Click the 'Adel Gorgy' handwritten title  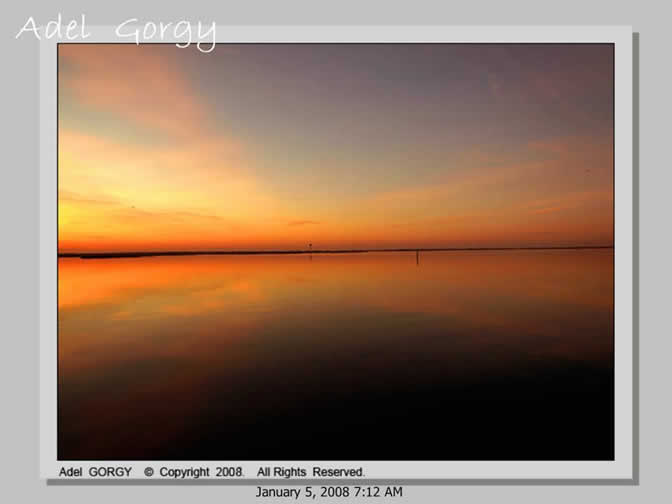click(116, 30)
